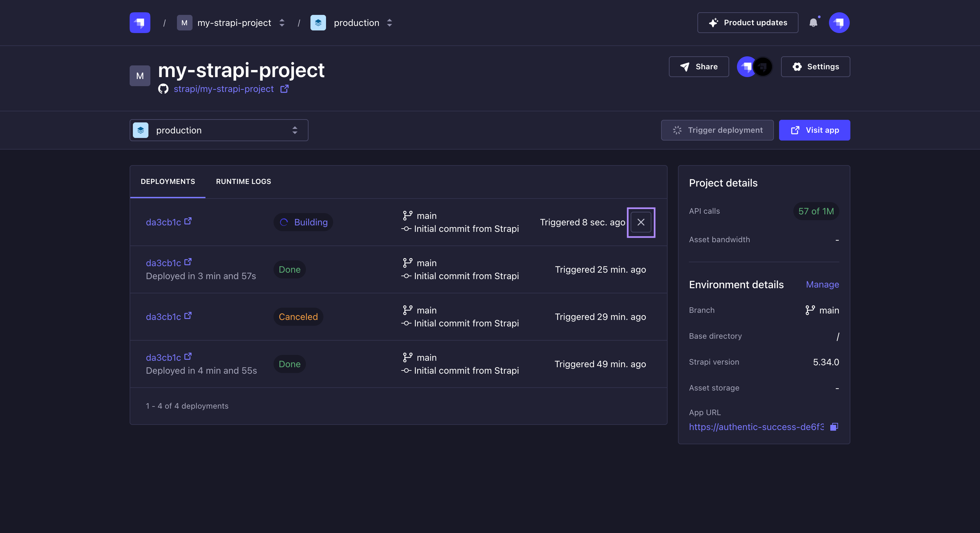
Task: Copy the App URL with copy icon
Action: tap(834, 427)
